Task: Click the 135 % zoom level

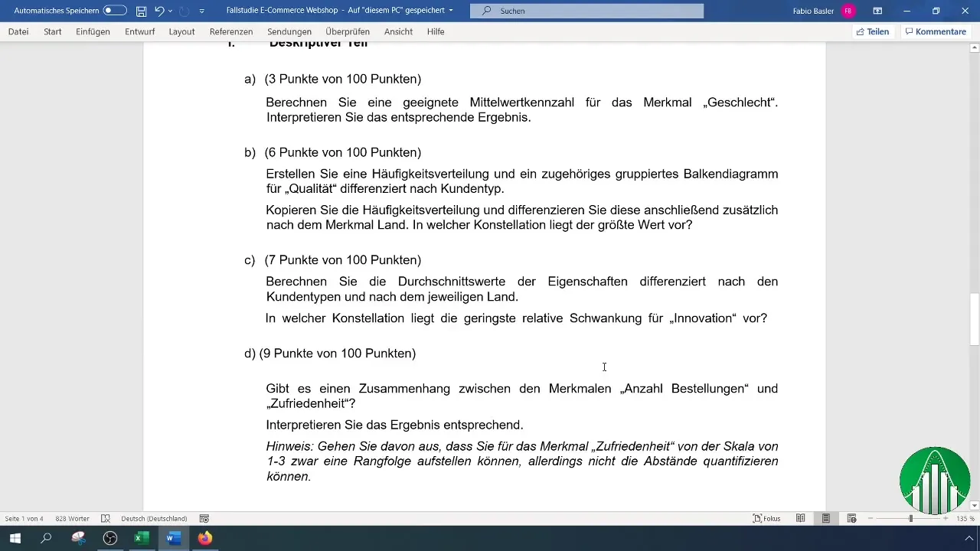Action: pyautogui.click(x=965, y=519)
